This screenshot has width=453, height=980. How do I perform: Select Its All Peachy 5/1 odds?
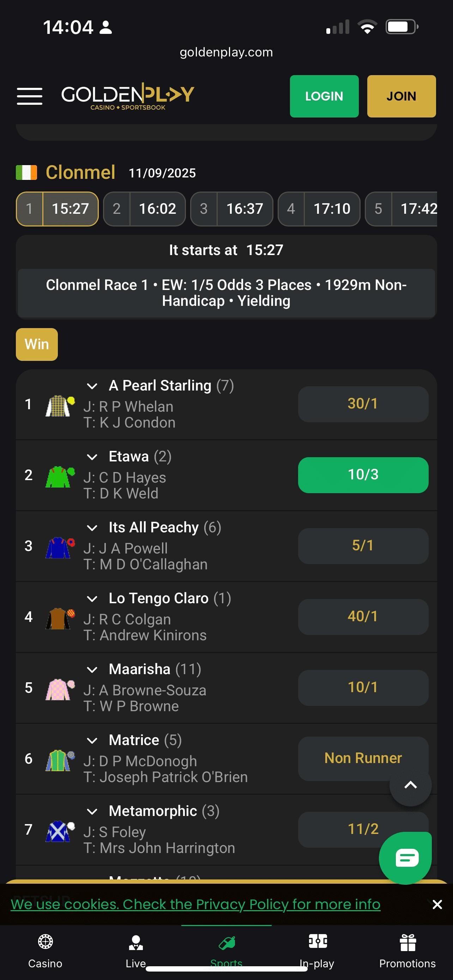(363, 545)
